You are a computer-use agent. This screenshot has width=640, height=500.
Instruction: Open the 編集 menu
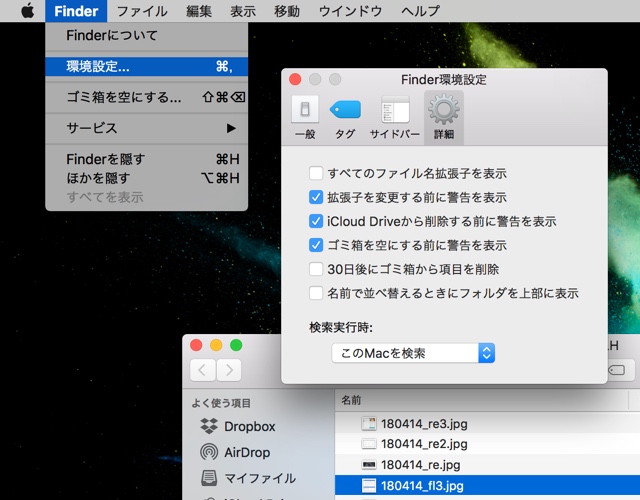click(x=199, y=11)
